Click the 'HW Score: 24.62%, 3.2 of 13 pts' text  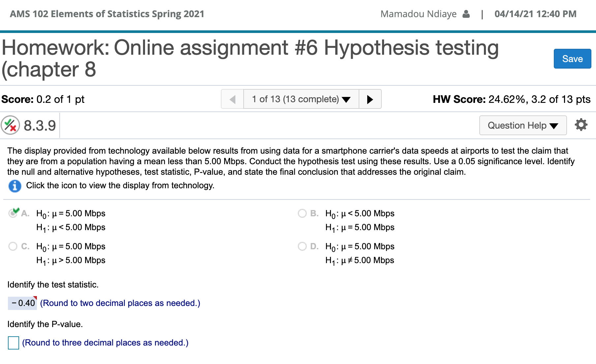tap(512, 99)
